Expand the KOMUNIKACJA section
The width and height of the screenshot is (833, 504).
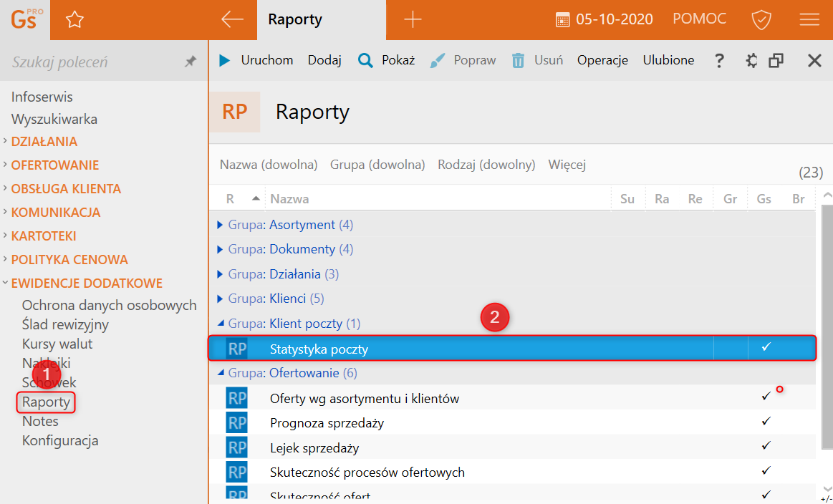[5, 211]
